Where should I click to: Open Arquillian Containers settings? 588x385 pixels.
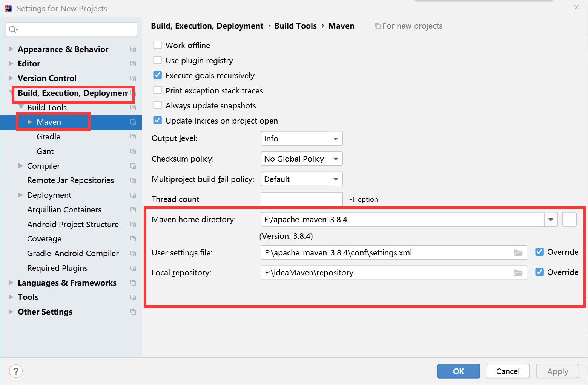(64, 210)
